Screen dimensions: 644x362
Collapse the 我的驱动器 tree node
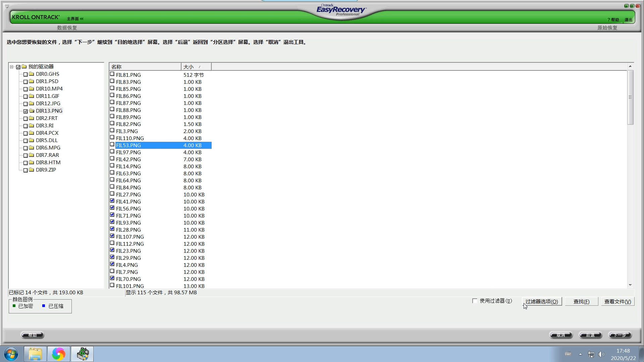click(11, 67)
